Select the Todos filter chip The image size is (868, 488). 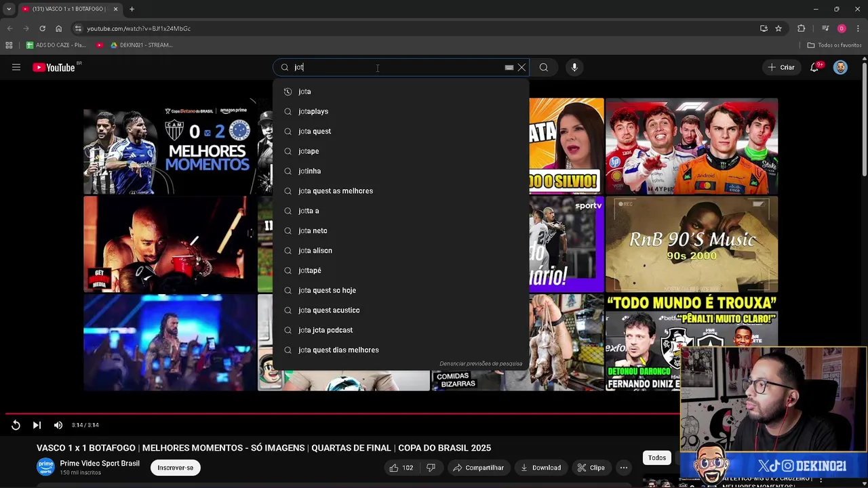tap(656, 457)
